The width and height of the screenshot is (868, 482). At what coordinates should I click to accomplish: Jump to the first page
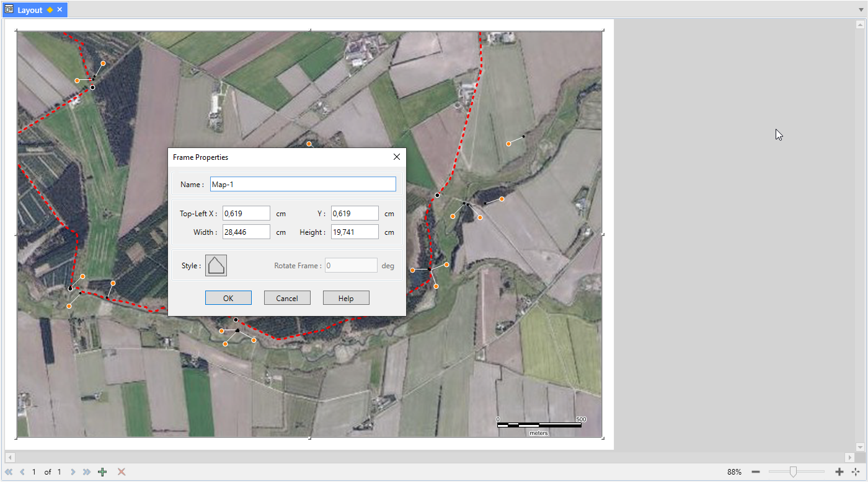click(x=9, y=471)
